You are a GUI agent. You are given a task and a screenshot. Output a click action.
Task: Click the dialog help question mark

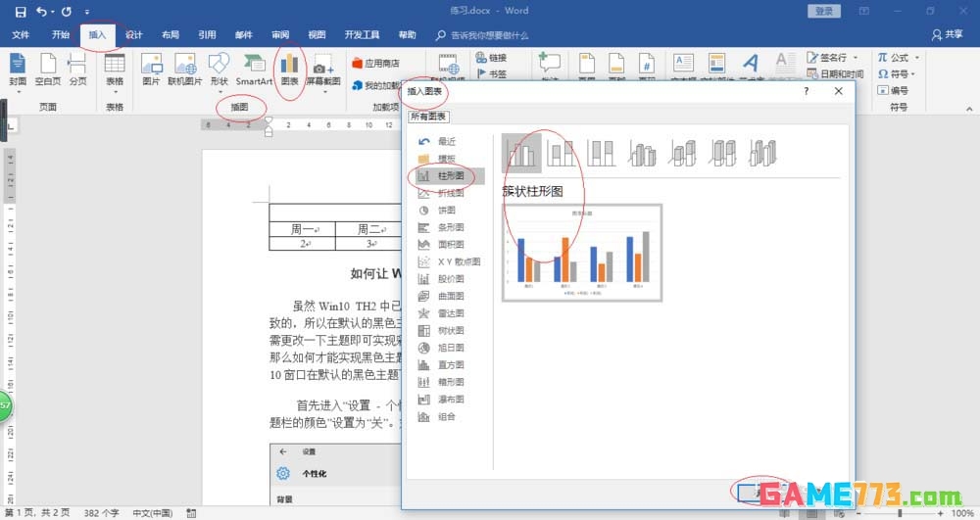pyautogui.click(x=807, y=91)
